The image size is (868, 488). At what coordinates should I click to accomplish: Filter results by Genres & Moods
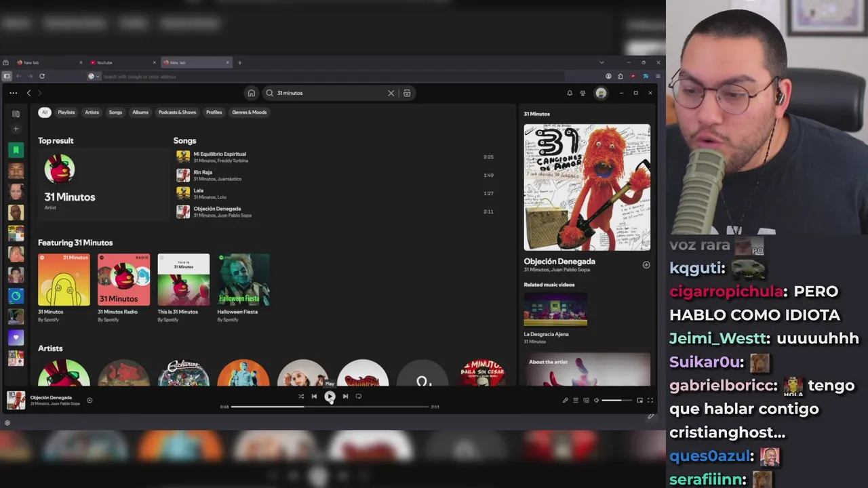[x=250, y=113]
